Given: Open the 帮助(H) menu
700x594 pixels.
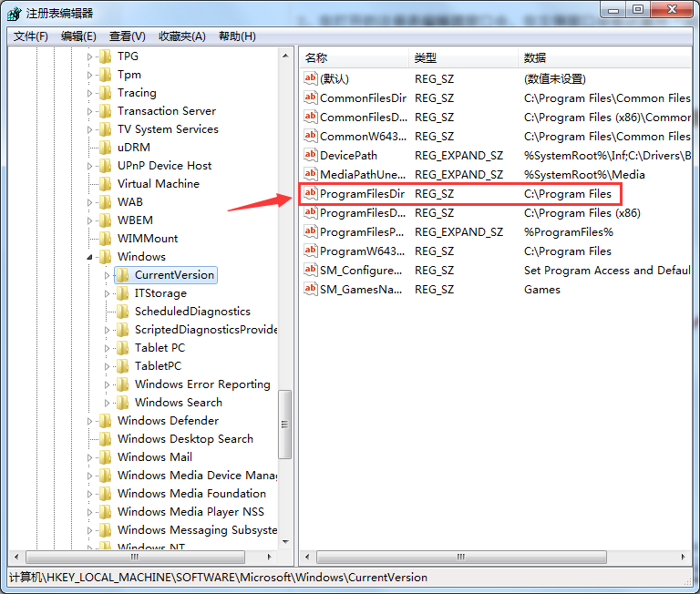Looking at the screenshot, I should pyautogui.click(x=237, y=36).
